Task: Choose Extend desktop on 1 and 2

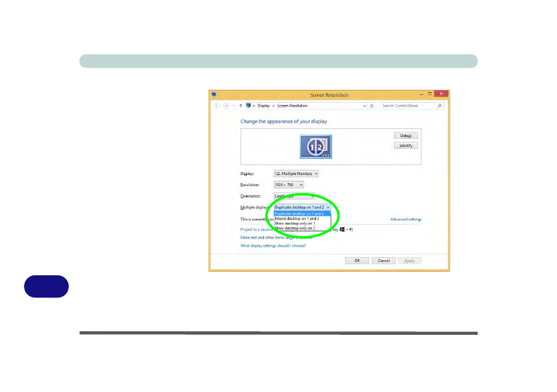Action: (302, 219)
